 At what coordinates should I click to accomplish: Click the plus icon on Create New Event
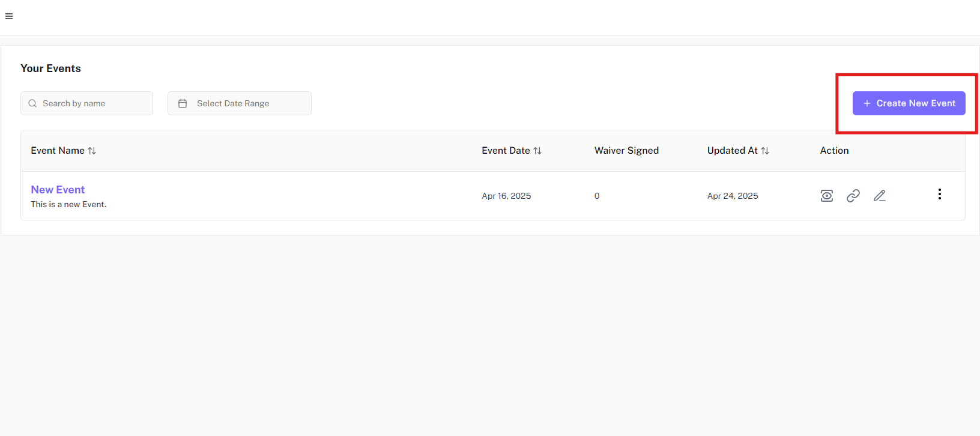click(867, 103)
